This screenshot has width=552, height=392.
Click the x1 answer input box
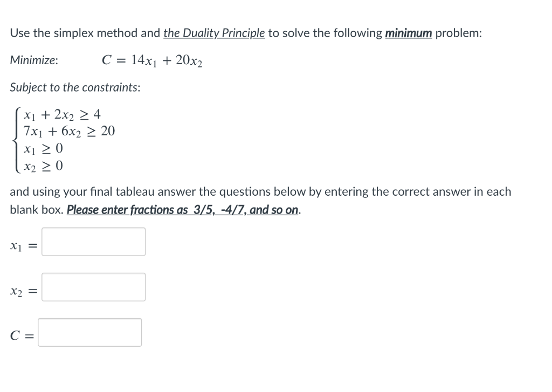click(93, 242)
